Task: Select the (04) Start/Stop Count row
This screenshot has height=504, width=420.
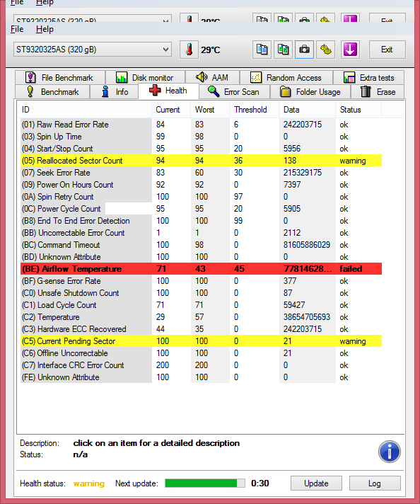Action: [202, 149]
